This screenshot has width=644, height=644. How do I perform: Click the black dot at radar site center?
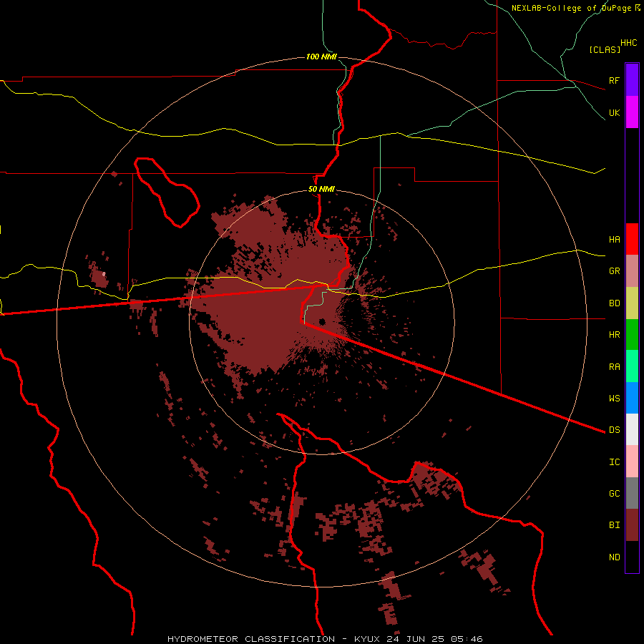(322, 321)
